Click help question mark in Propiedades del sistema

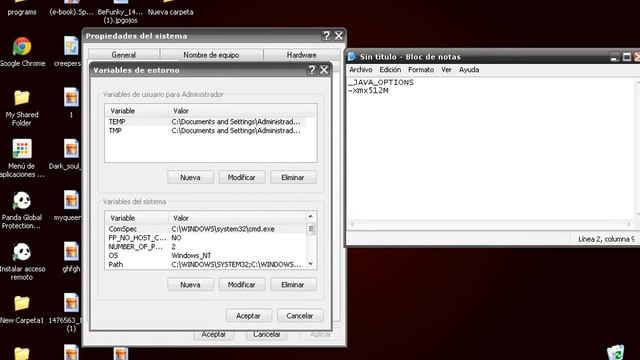click(x=326, y=36)
